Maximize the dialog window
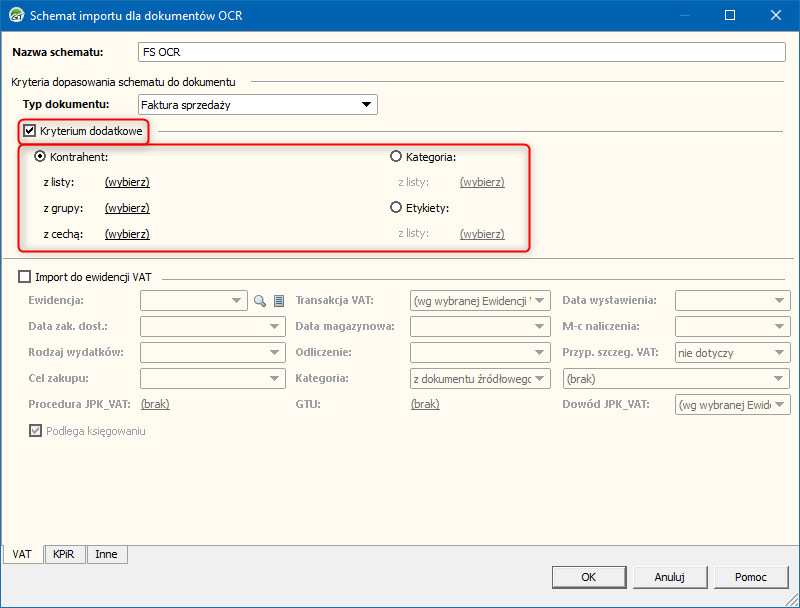The height and width of the screenshot is (608, 800). point(730,15)
